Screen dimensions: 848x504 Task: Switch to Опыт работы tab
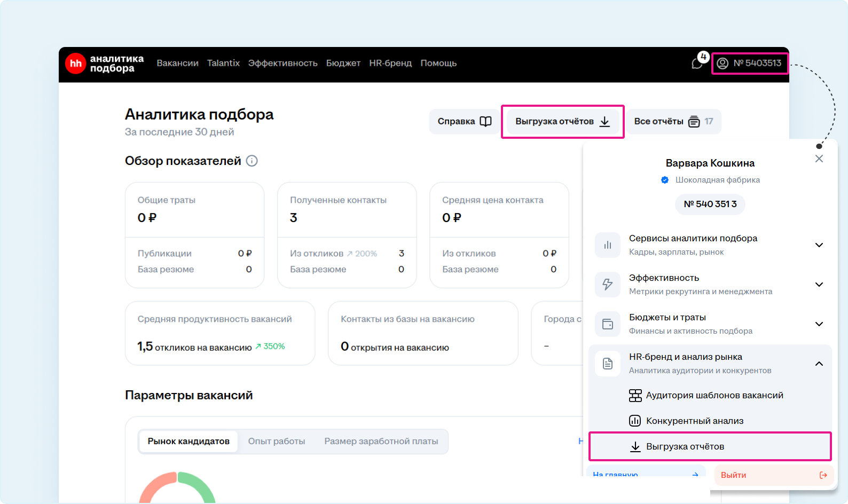(277, 441)
